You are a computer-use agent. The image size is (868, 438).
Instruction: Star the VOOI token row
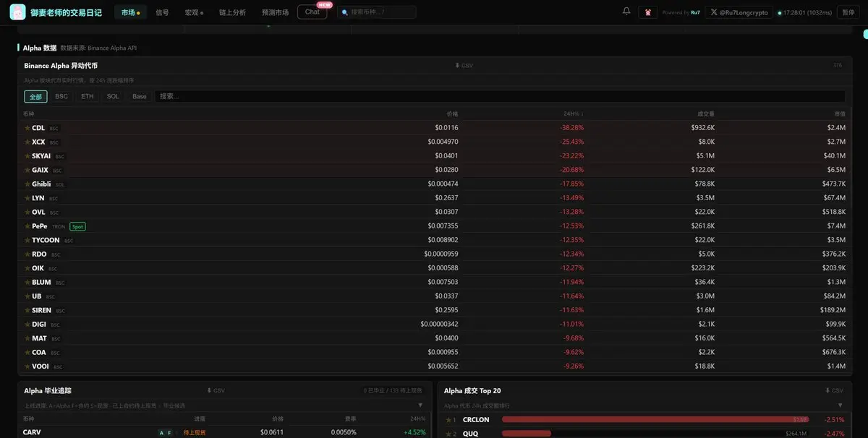point(27,366)
